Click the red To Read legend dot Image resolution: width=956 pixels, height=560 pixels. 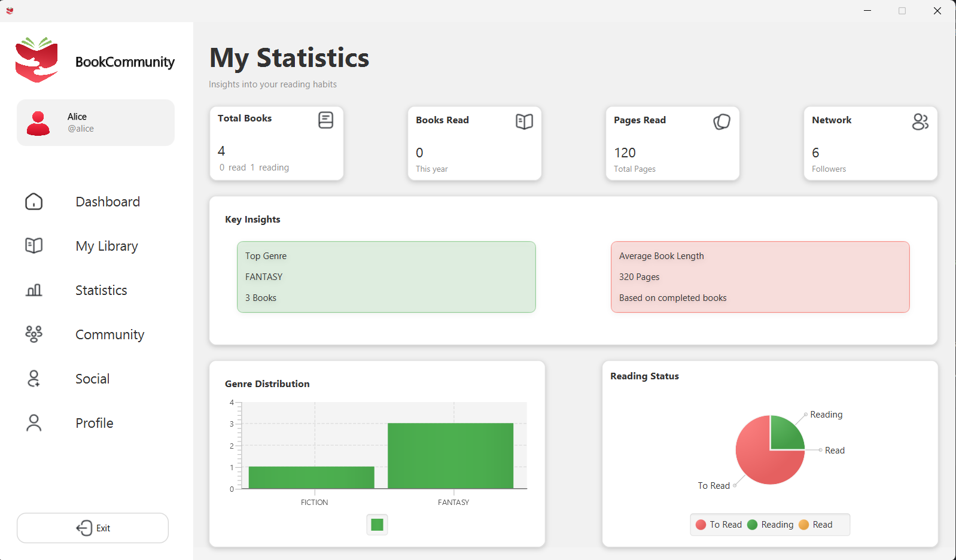pyautogui.click(x=701, y=525)
